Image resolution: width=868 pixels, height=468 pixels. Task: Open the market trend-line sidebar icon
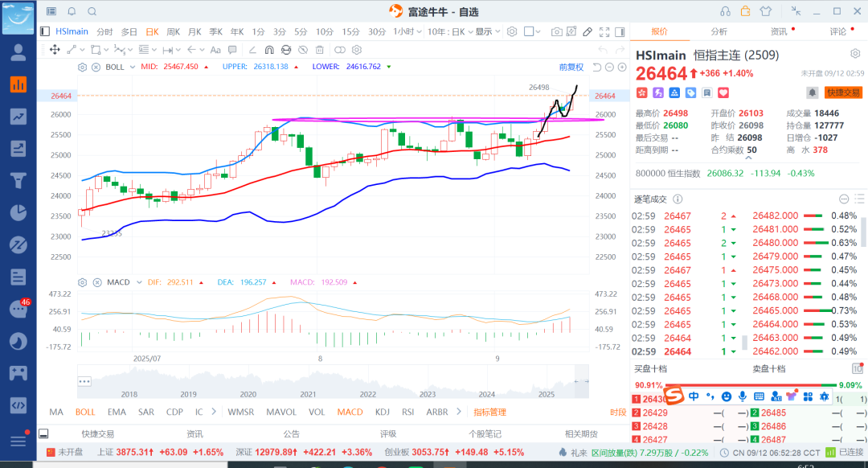[x=18, y=117]
